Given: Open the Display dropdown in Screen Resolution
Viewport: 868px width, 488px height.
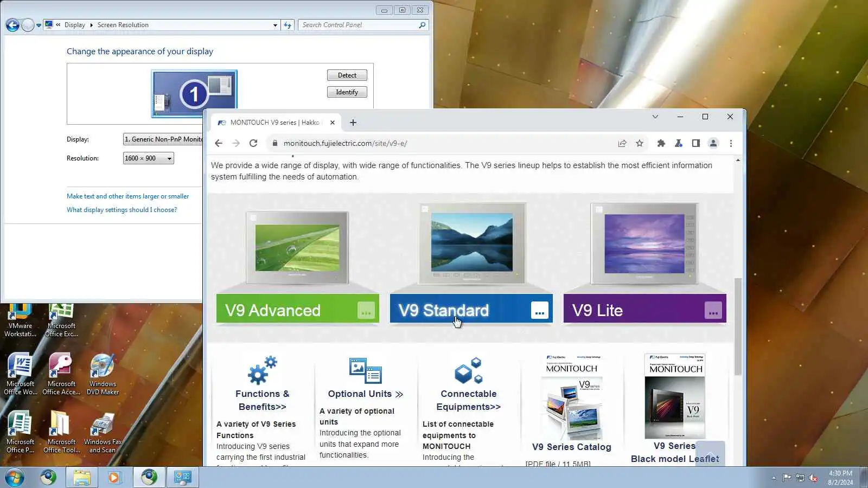Looking at the screenshot, I should tap(163, 139).
